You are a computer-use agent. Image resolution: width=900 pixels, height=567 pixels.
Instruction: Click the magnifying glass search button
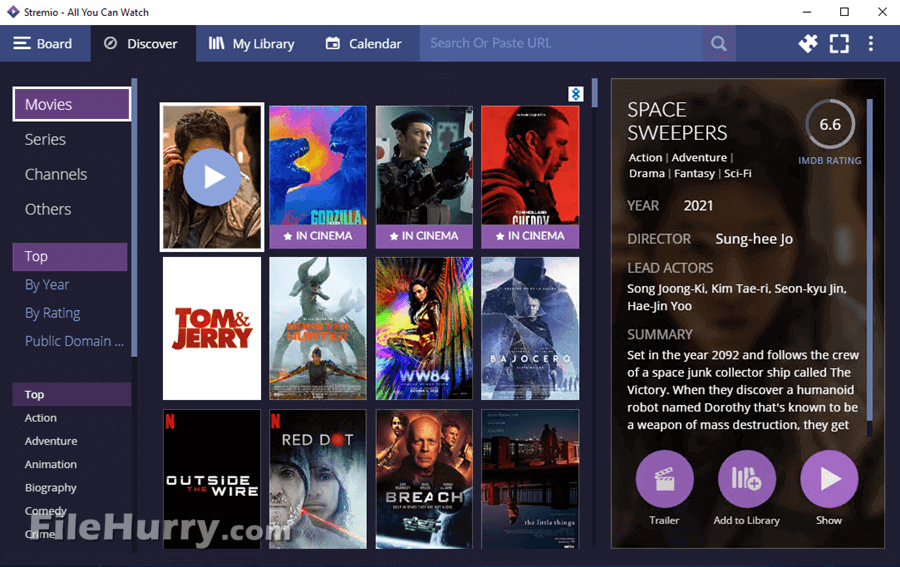click(719, 43)
